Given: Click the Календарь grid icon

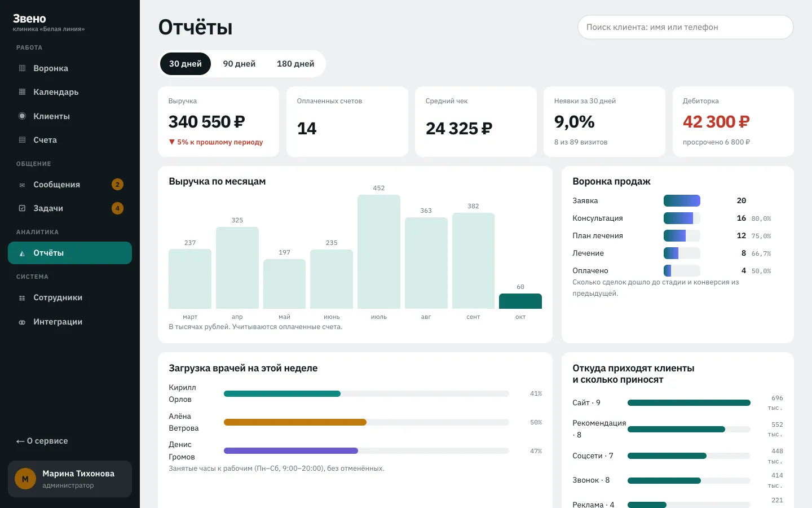Looking at the screenshot, I should click(22, 92).
